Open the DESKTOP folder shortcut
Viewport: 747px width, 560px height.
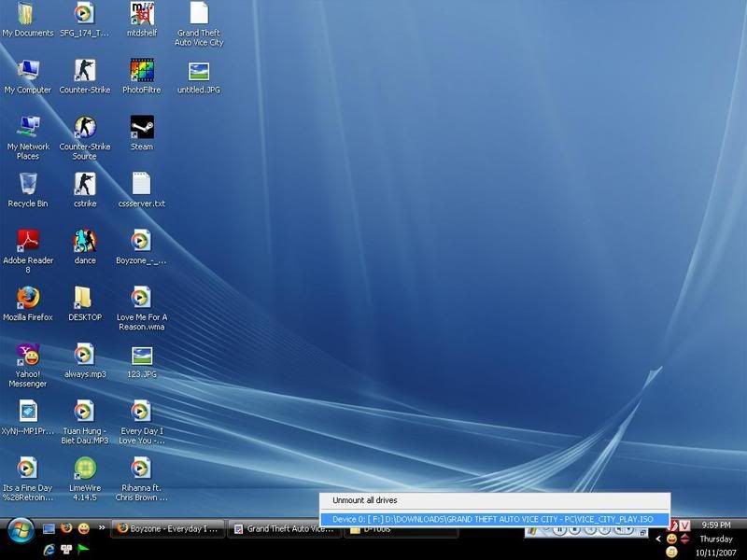click(84, 304)
